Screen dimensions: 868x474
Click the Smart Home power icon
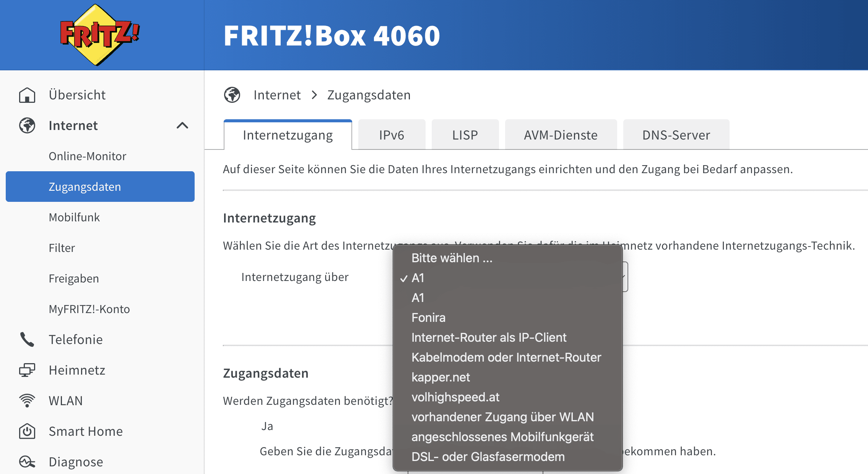[x=27, y=431]
